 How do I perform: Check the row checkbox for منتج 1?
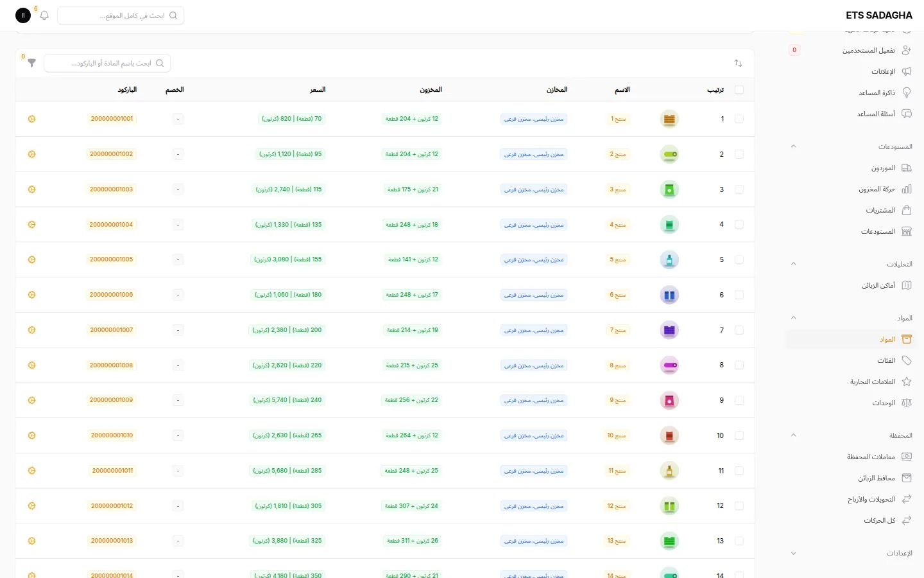tap(739, 119)
